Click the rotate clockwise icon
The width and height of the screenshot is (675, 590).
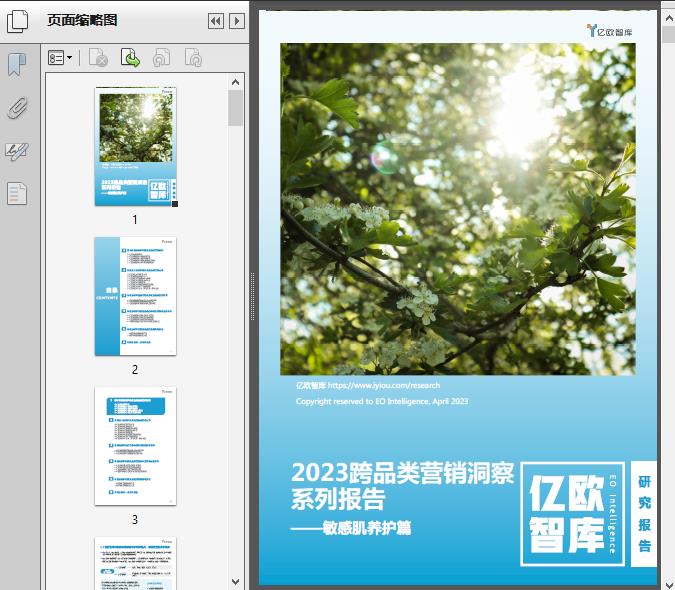[193, 58]
